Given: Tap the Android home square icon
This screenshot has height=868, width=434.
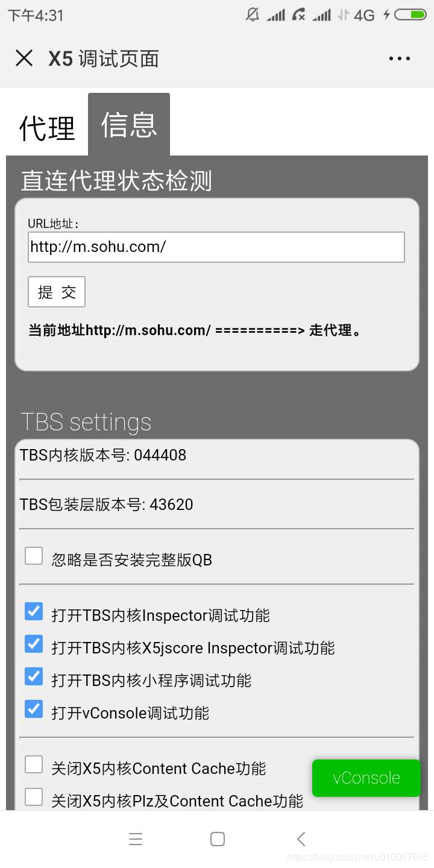Looking at the screenshot, I should (218, 838).
